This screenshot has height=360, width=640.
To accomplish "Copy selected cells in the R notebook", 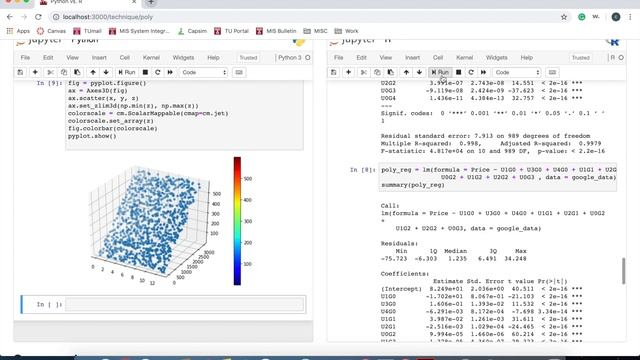I will click(377, 72).
